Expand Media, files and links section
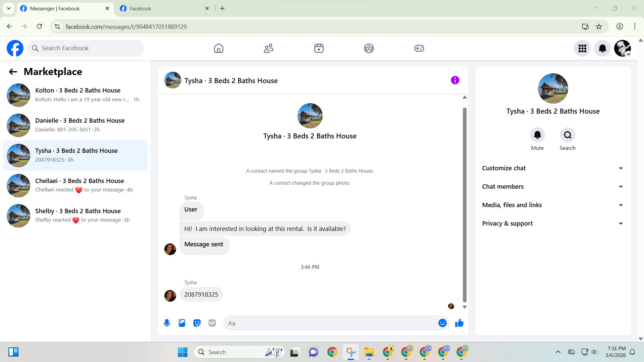Image resolution: width=644 pixels, height=362 pixels. pyautogui.click(x=553, y=205)
